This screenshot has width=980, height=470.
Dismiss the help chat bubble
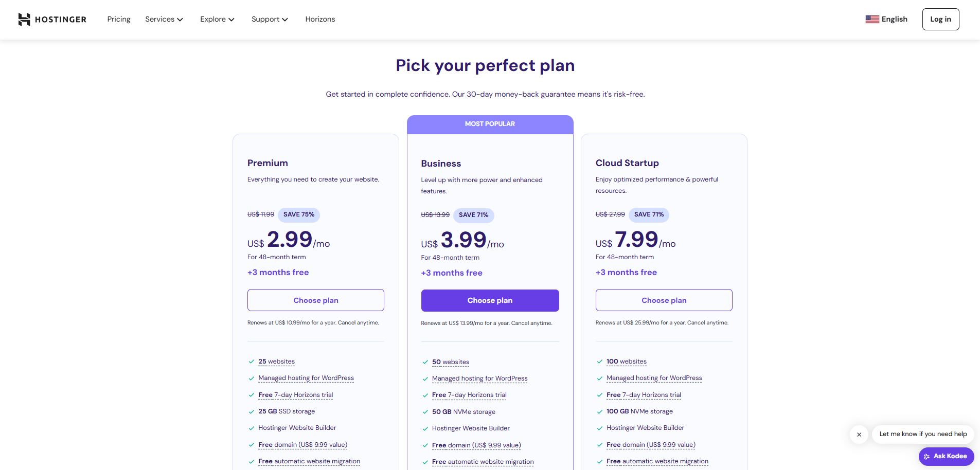pyautogui.click(x=859, y=435)
